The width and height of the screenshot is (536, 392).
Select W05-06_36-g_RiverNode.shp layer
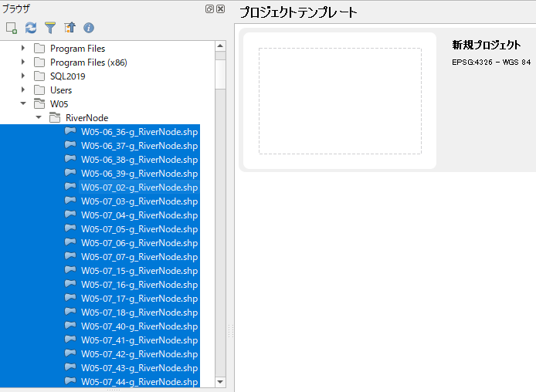(139, 132)
